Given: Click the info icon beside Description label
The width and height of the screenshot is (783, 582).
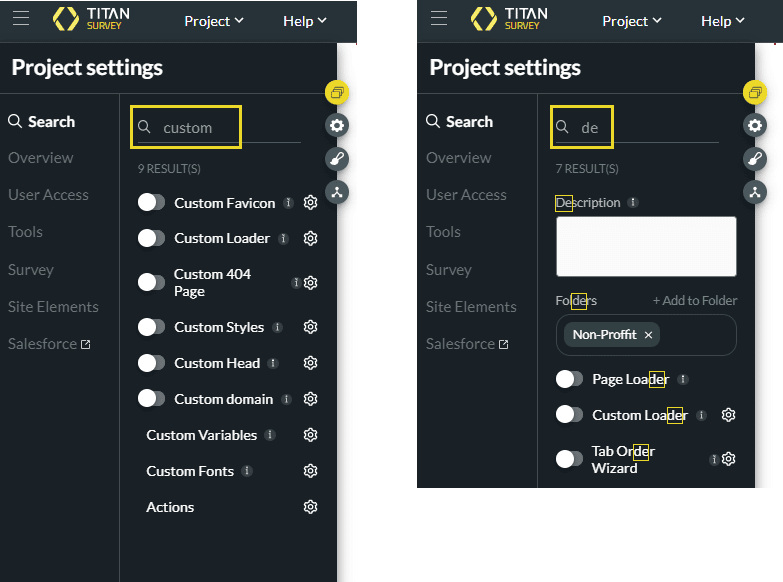Looking at the screenshot, I should pyautogui.click(x=633, y=203).
